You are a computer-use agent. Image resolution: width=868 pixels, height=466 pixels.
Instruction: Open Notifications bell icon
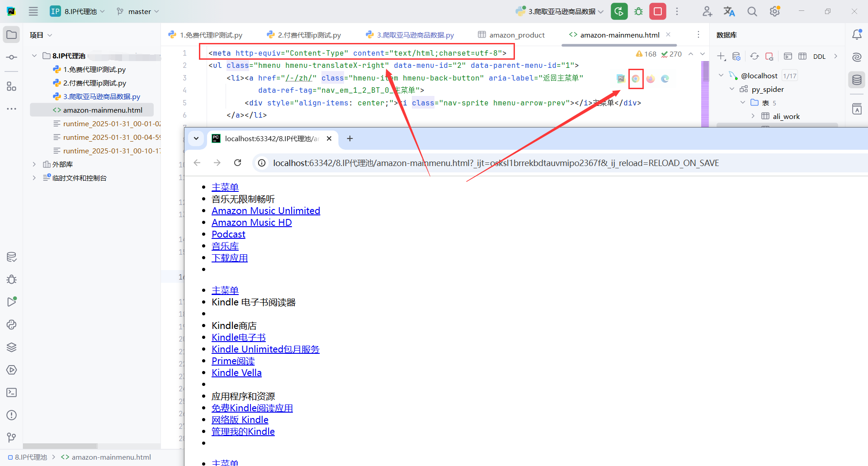(x=857, y=35)
